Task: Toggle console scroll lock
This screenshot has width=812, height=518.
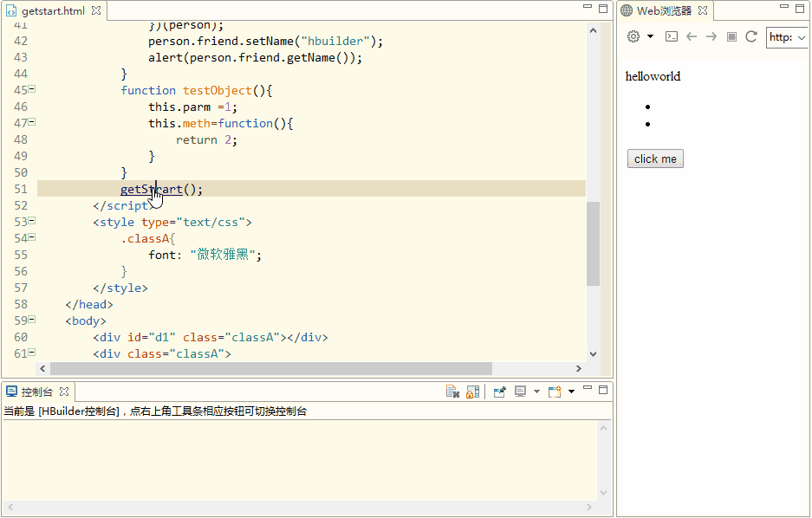Action: point(472,392)
